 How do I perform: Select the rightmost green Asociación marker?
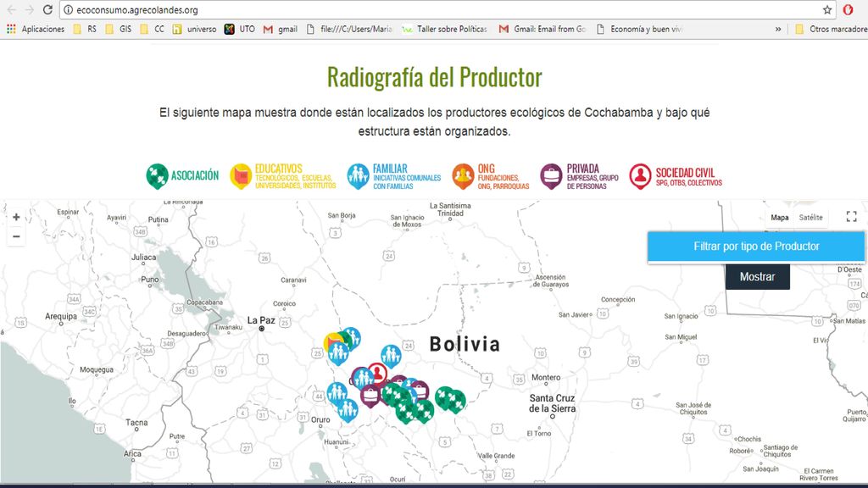click(456, 402)
